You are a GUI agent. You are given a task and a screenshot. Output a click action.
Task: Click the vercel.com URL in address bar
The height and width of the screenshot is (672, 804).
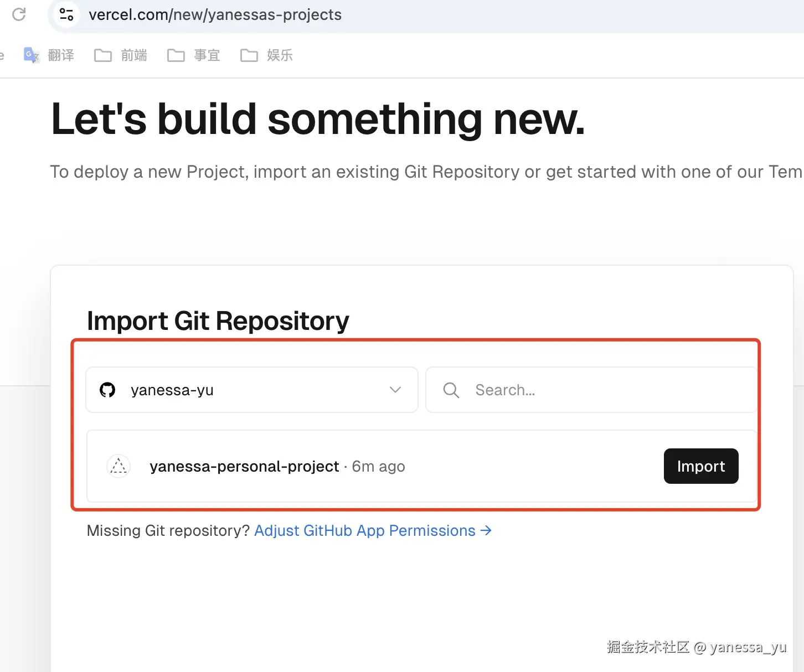215,15
